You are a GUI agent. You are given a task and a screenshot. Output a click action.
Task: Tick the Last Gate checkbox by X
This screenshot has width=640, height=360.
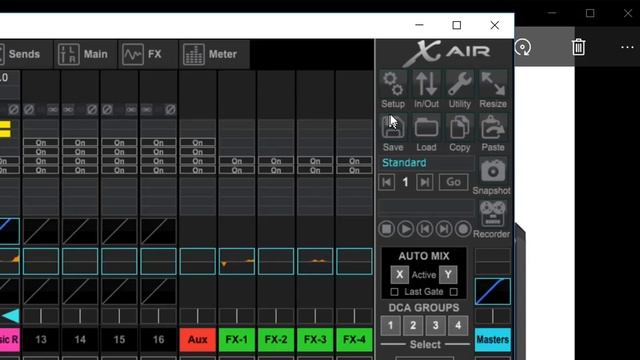pos(394,292)
